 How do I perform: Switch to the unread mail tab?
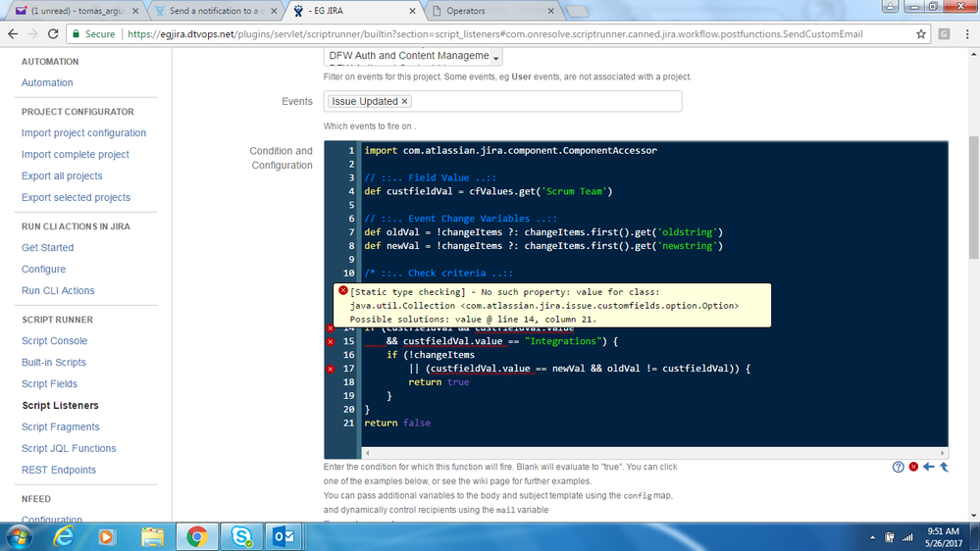[77, 11]
